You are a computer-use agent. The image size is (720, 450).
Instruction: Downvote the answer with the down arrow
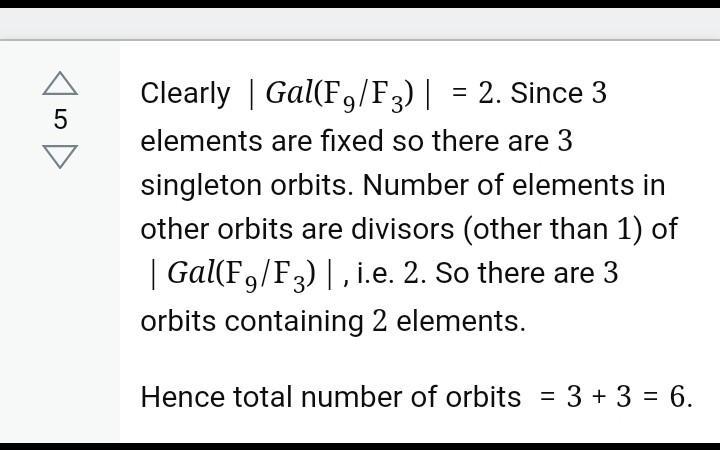click(60, 156)
